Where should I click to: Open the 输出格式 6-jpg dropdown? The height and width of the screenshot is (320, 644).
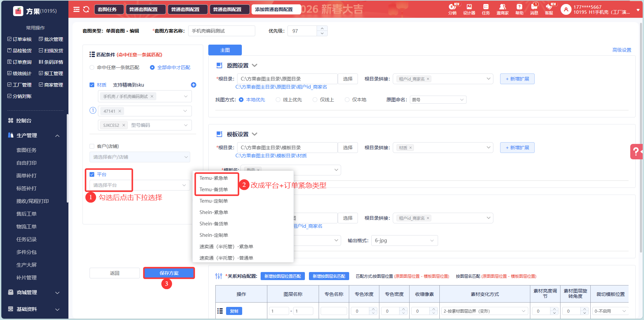pyautogui.click(x=405, y=241)
